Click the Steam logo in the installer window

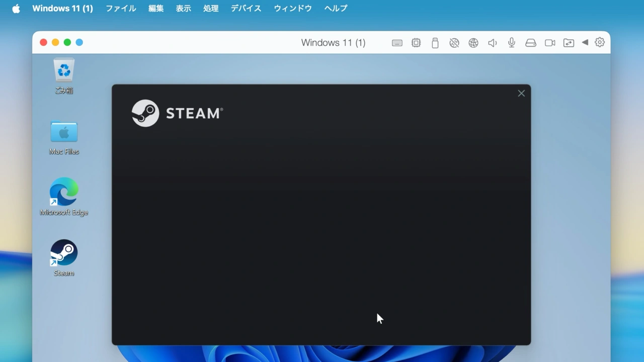tap(145, 113)
